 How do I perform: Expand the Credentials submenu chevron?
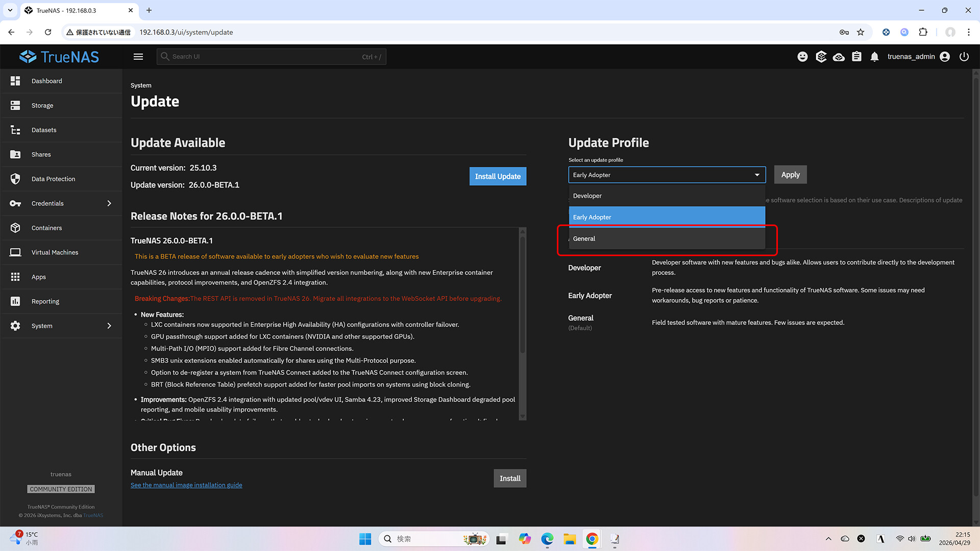[109, 203]
